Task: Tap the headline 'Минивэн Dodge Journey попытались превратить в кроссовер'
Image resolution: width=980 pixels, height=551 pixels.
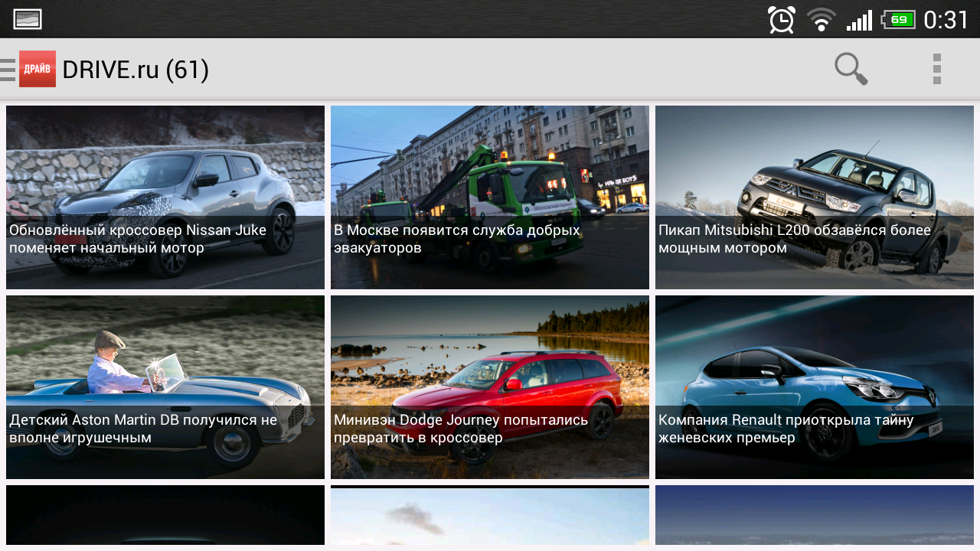Action: (x=461, y=429)
